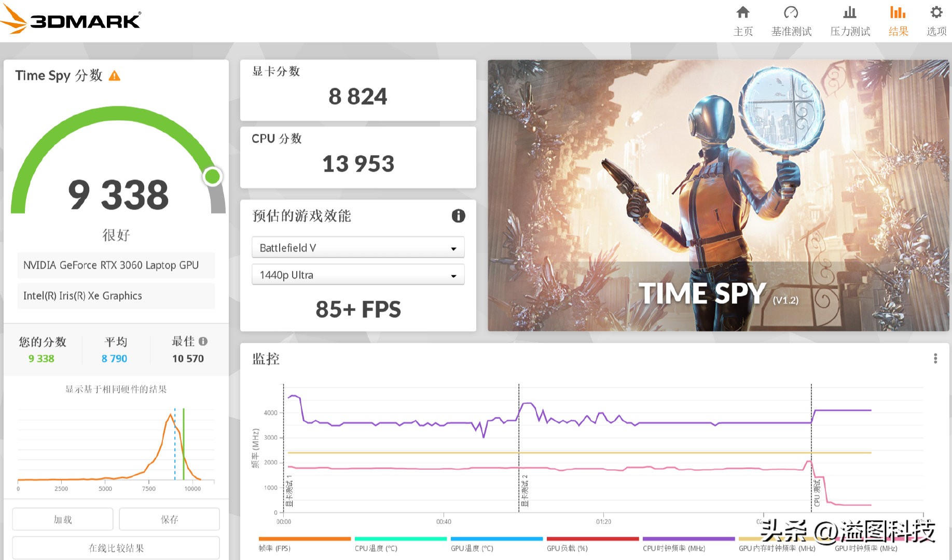
Task: Click the 加载 load button
Action: point(63,519)
